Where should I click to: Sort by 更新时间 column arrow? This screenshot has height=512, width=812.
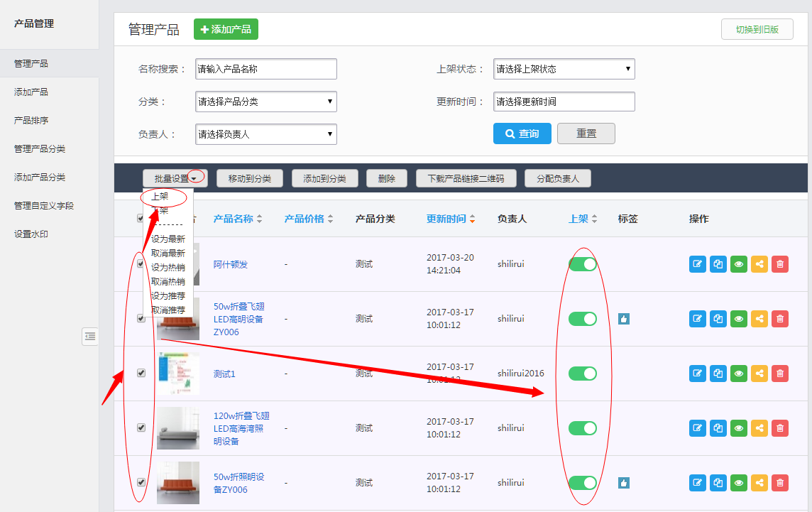pos(472,219)
